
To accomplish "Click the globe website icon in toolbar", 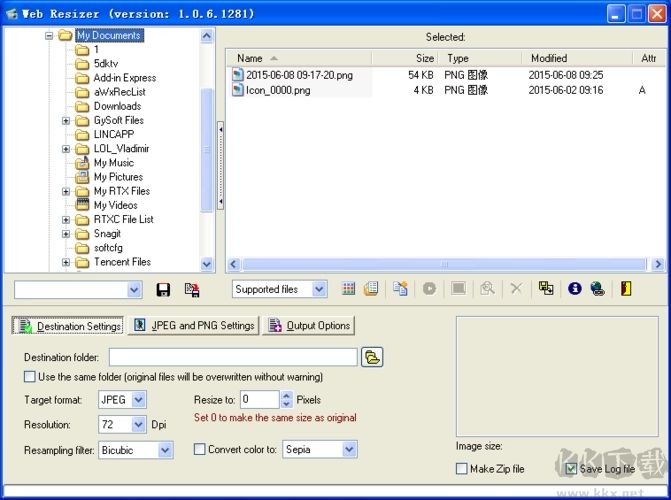I will click(x=597, y=289).
